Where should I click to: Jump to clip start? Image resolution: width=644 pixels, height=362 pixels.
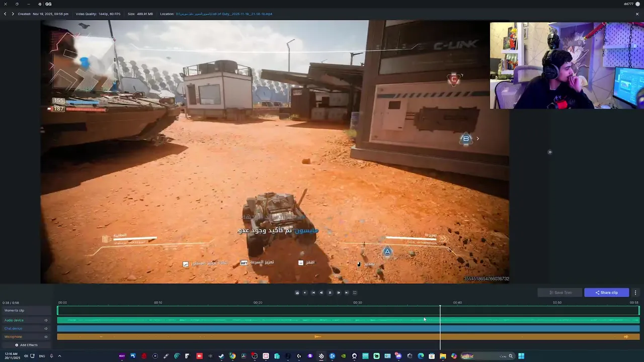(313, 293)
